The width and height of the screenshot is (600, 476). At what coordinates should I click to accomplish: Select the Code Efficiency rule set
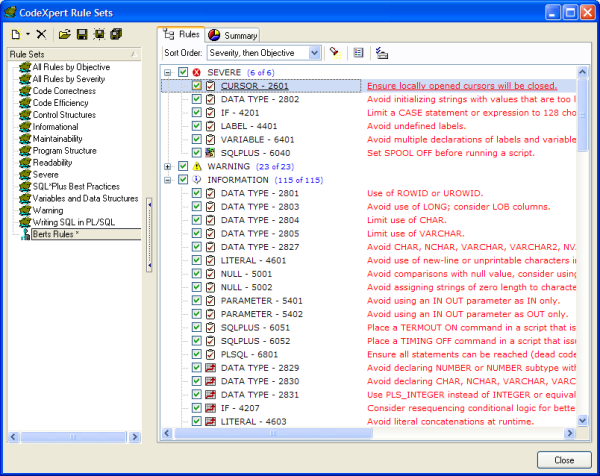(60, 103)
